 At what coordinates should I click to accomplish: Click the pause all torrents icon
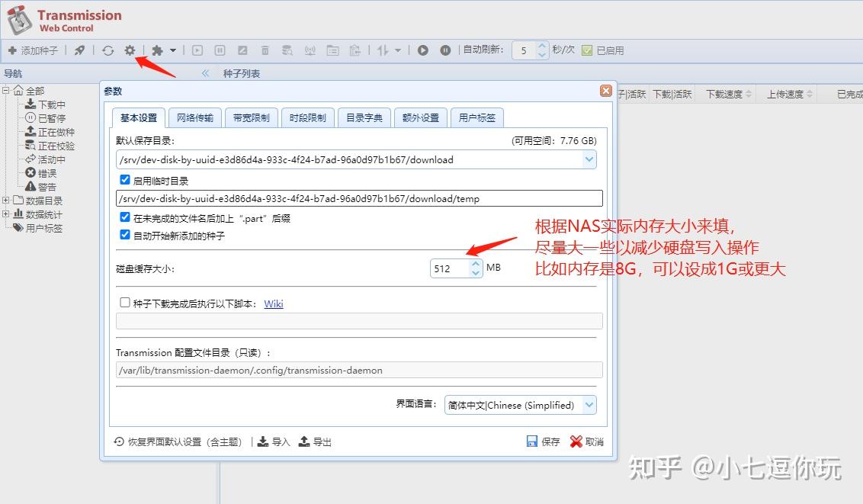445,50
